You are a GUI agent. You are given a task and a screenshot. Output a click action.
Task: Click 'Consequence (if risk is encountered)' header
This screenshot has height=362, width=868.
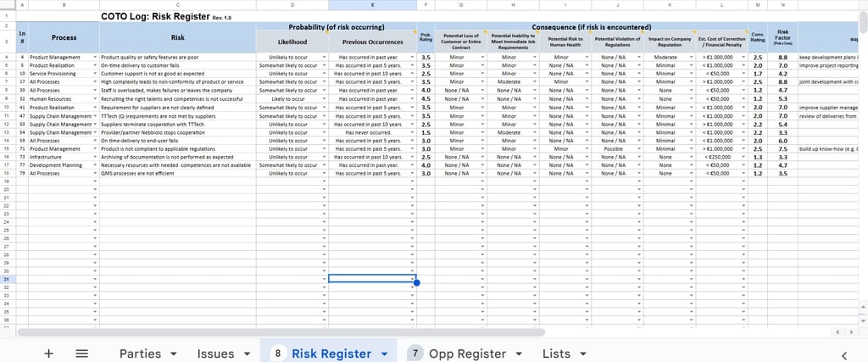coord(591,26)
